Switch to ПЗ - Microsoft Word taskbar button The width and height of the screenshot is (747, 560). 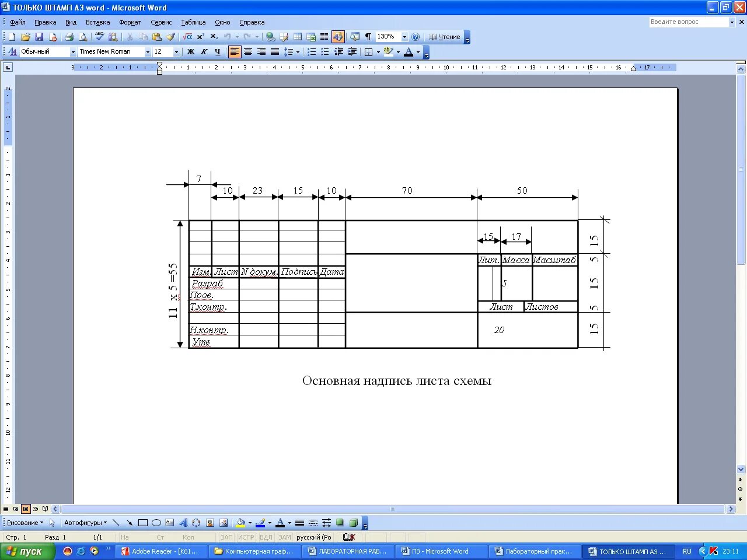pyautogui.click(x=441, y=551)
